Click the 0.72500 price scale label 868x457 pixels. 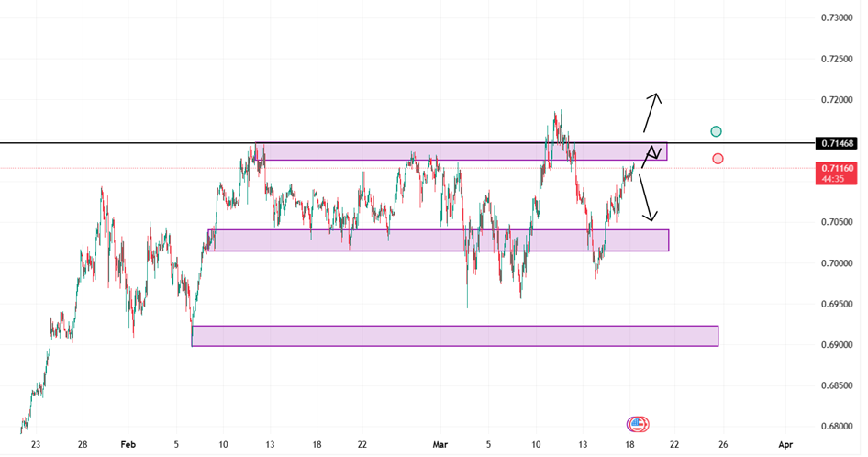[839, 59]
